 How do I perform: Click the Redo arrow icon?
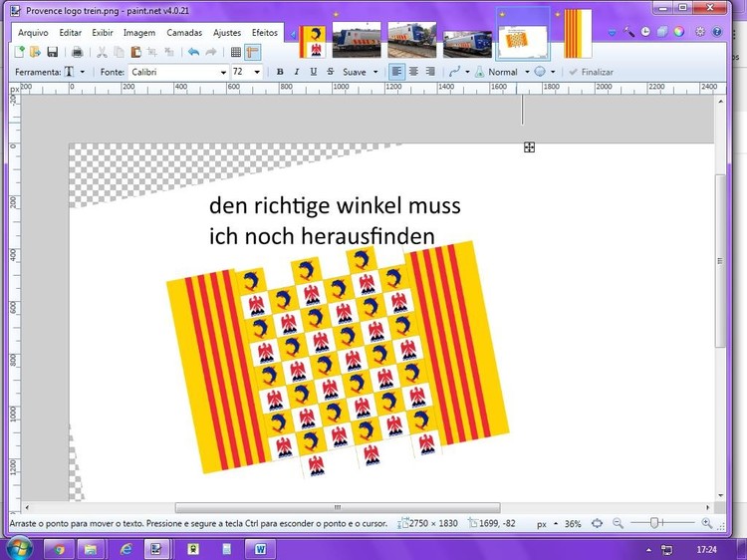point(211,52)
